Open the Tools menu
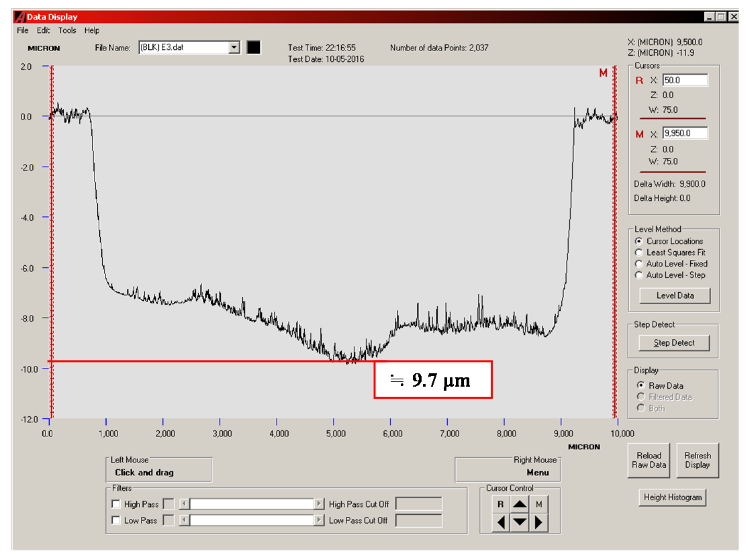The width and height of the screenshot is (748, 560). pos(67,31)
